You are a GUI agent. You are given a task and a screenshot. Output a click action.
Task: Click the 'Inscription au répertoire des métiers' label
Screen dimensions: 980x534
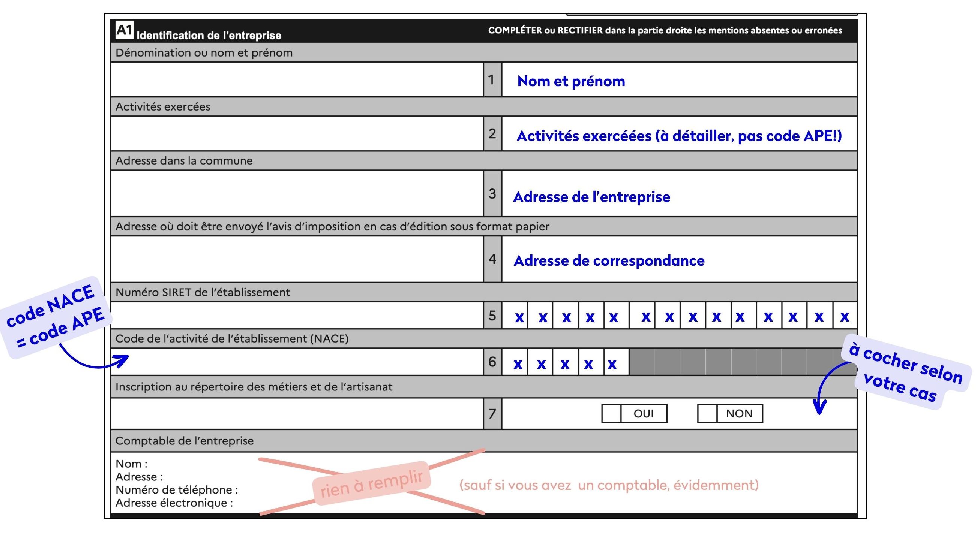click(x=254, y=387)
